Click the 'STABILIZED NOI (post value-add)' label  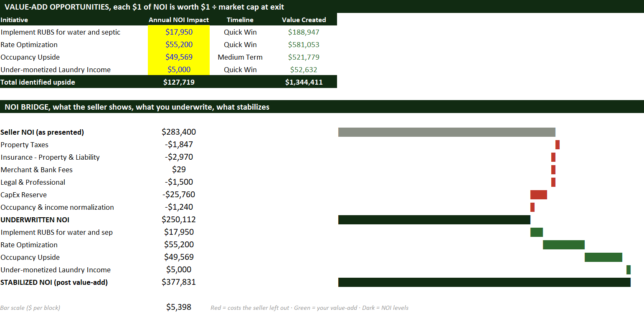pos(54,282)
